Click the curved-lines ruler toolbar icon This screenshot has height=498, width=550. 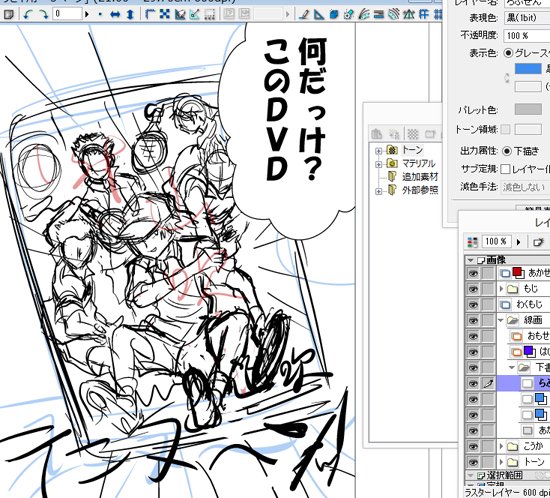tap(364, 14)
